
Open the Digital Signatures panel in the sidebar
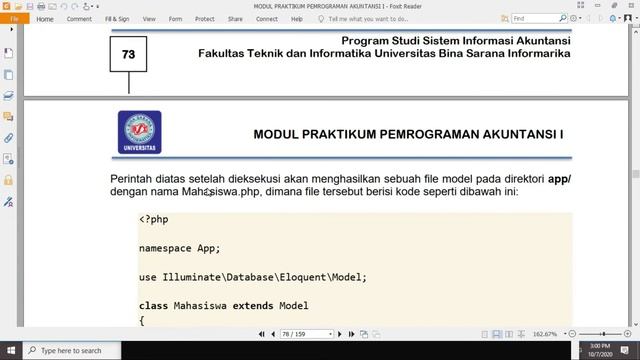[9, 202]
